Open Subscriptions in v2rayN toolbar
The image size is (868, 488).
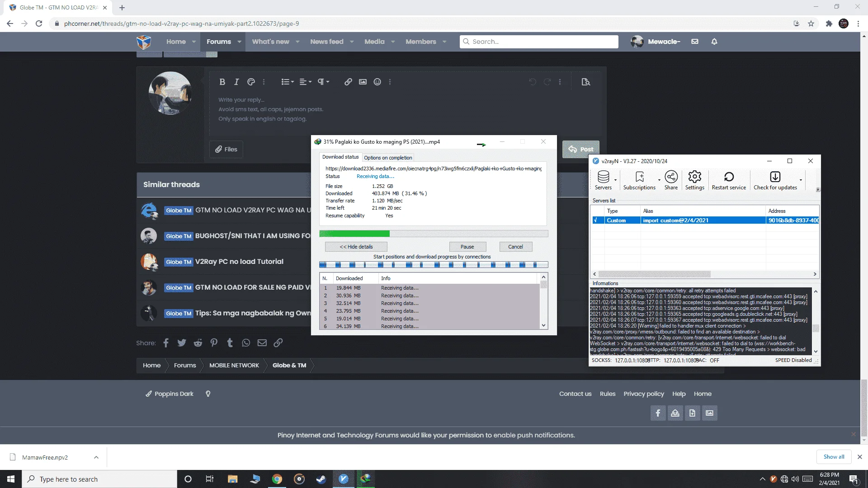pos(639,180)
